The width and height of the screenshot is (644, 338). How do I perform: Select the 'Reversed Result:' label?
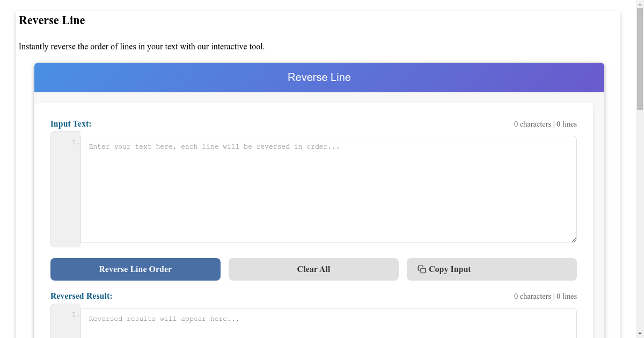[82, 296]
